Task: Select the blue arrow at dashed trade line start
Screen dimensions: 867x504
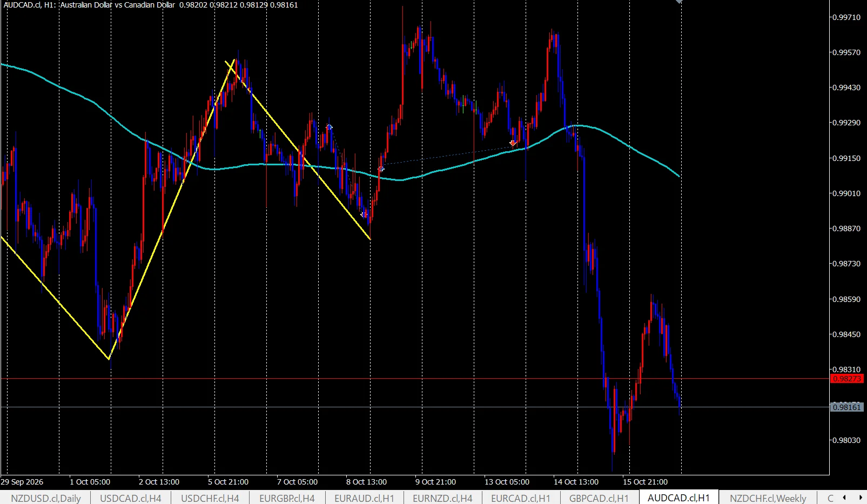Action: 381,169
